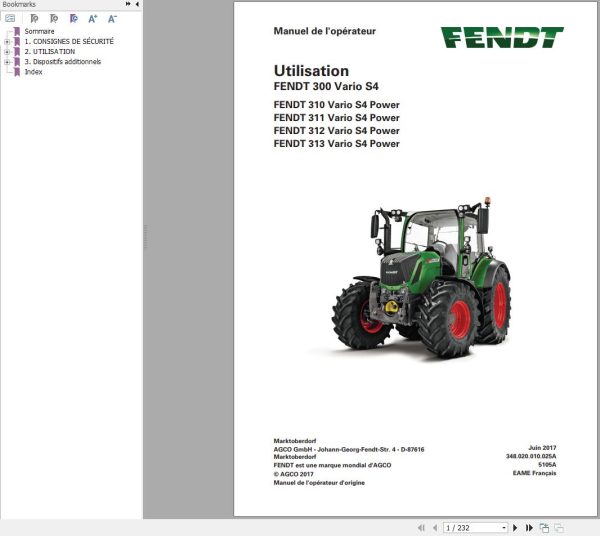Viewport: 600px width, 536px height.
Task: Click the greyed next view icon
Action: click(559, 528)
